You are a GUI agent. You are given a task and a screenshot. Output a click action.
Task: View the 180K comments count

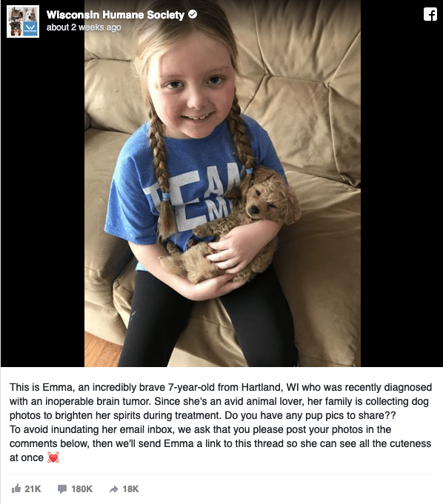81,489
